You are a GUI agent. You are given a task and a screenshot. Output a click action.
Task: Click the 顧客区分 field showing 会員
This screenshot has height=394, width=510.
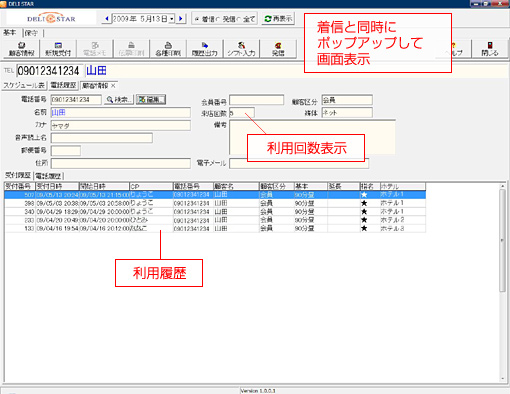tap(347, 100)
